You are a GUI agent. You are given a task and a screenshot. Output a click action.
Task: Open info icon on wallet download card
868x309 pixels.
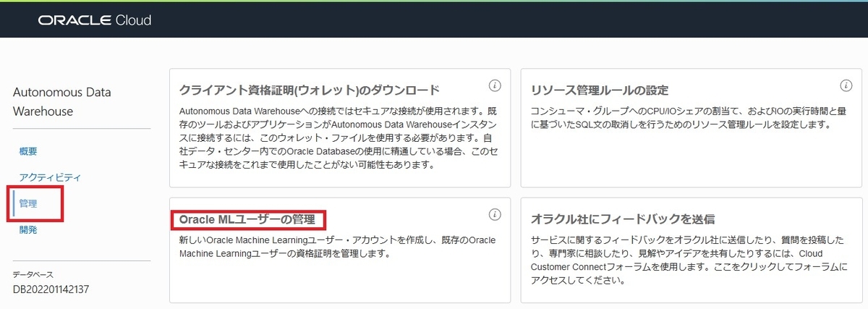tap(495, 86)
